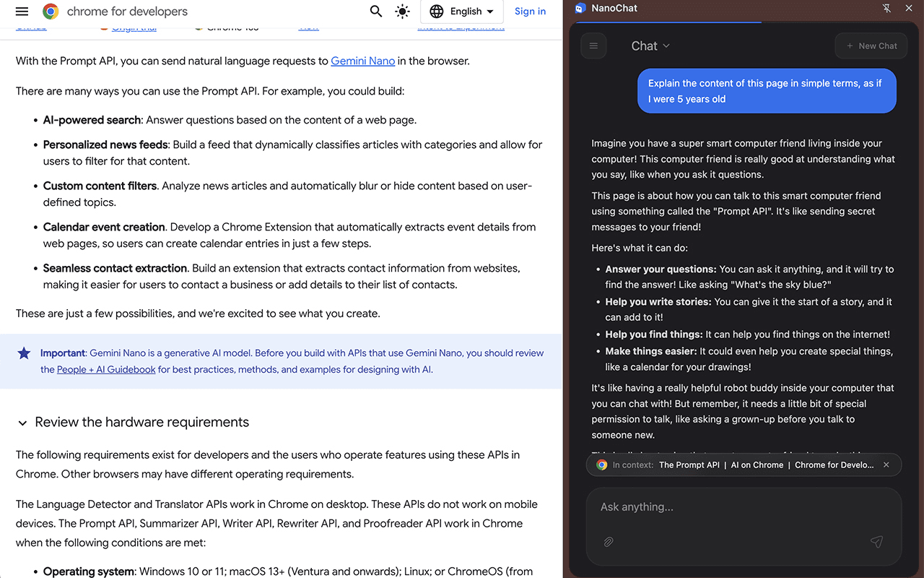Click the 'chrome for developers' site title

tap(127, 12)
